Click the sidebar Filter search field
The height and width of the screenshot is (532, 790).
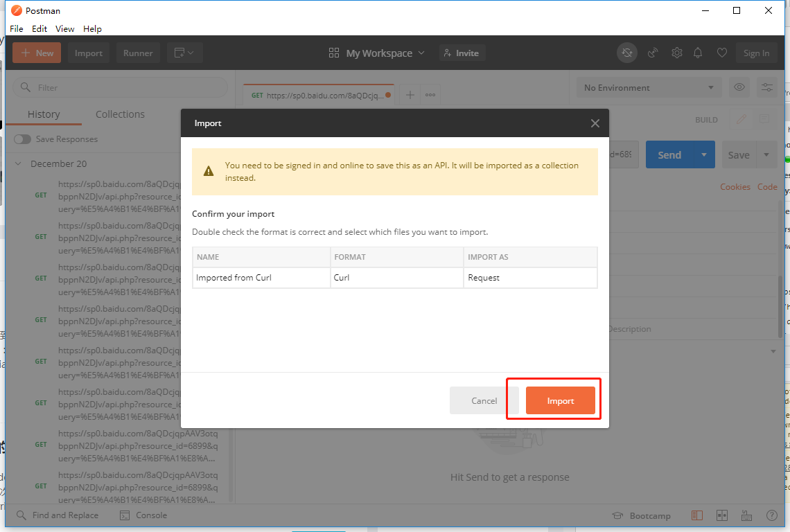pyautogui.click(x=121, y=87)
